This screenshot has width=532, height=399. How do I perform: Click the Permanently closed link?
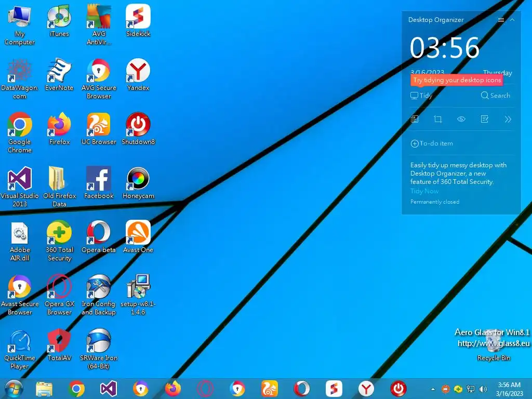435,202
